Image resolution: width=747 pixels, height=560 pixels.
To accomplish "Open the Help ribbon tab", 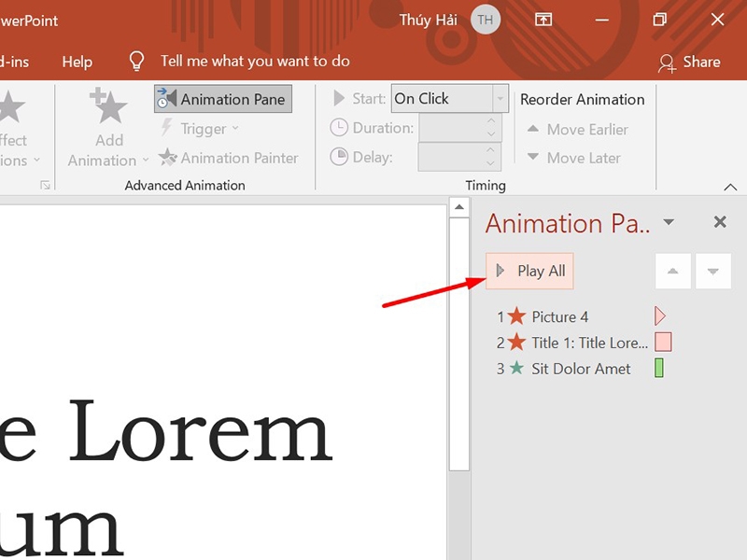I will 77,62.
